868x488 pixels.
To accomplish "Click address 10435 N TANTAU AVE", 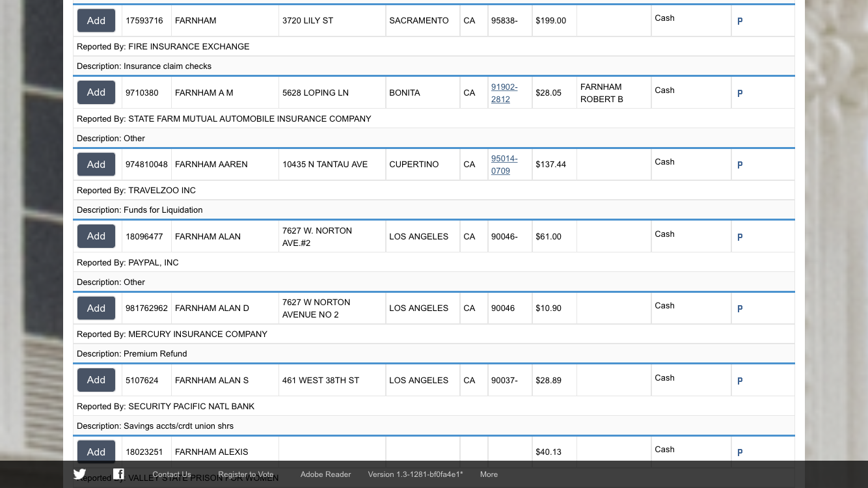I will tap(325, 165).
